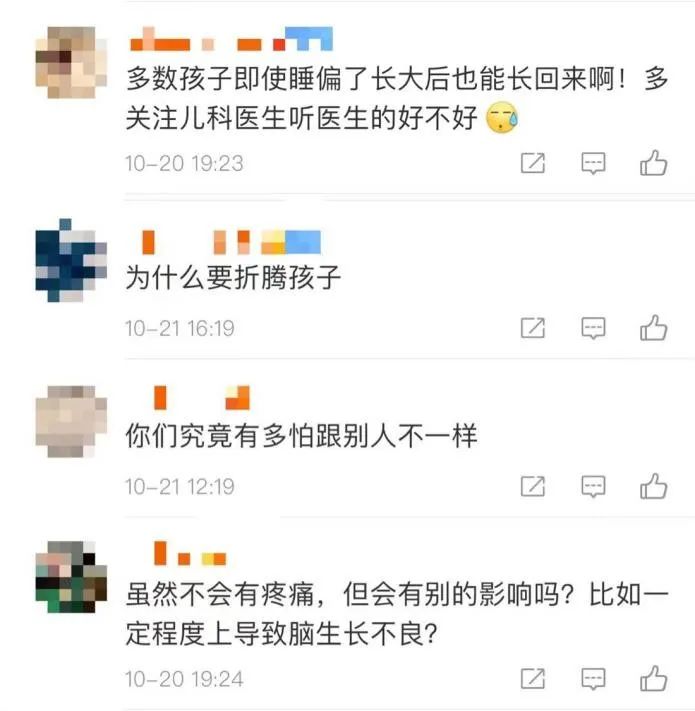Like the 10-20 19:23 comment
This screenshot has width=695, height=711.
coord(653,163)
